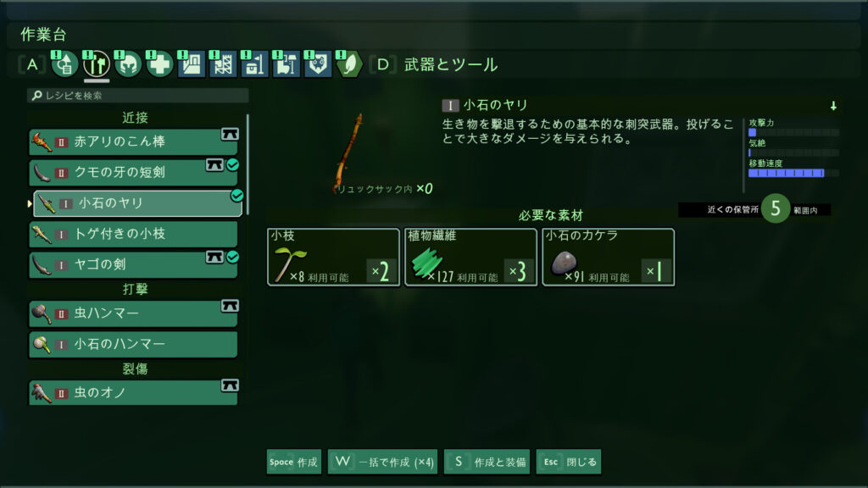Open the base building walls category
Viewport: 868px width, 488px height.
(x=191, y=64)
